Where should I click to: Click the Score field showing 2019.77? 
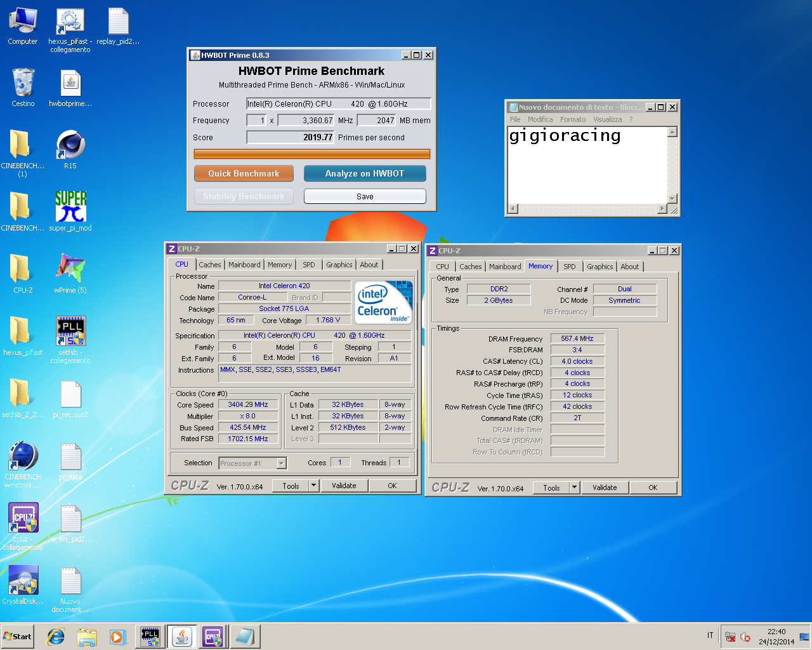[x=291, y=137]
